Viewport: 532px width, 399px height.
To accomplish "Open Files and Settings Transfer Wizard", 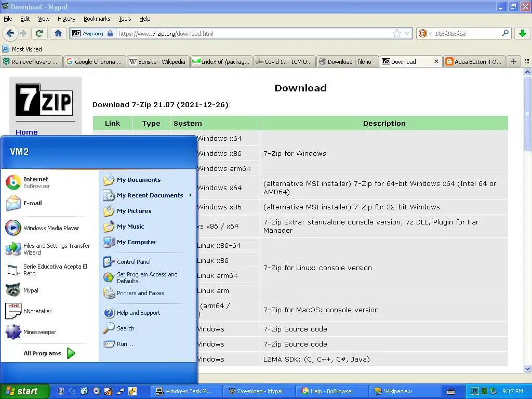I will point(49,249).
